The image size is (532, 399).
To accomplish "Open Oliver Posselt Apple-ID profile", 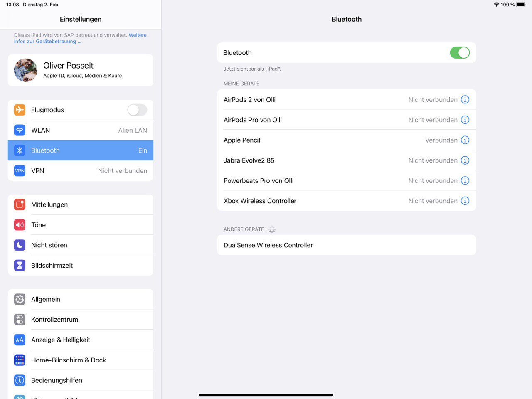I will point(81,70).
